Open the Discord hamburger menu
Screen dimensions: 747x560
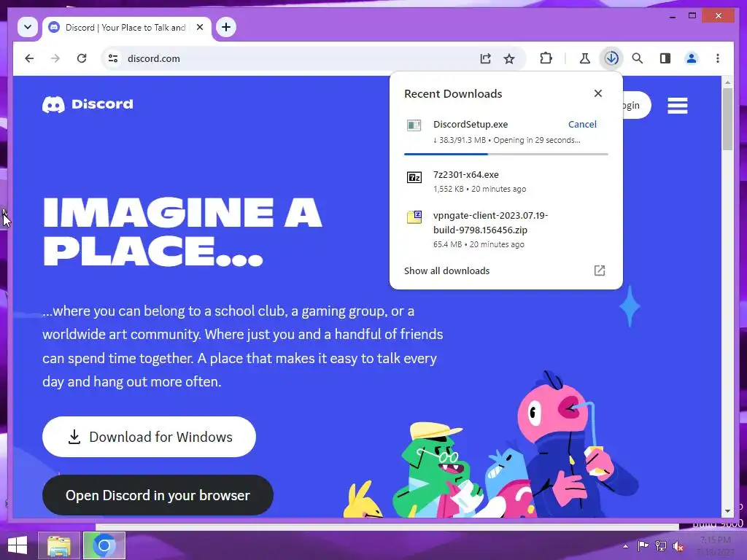pos(678,105)
